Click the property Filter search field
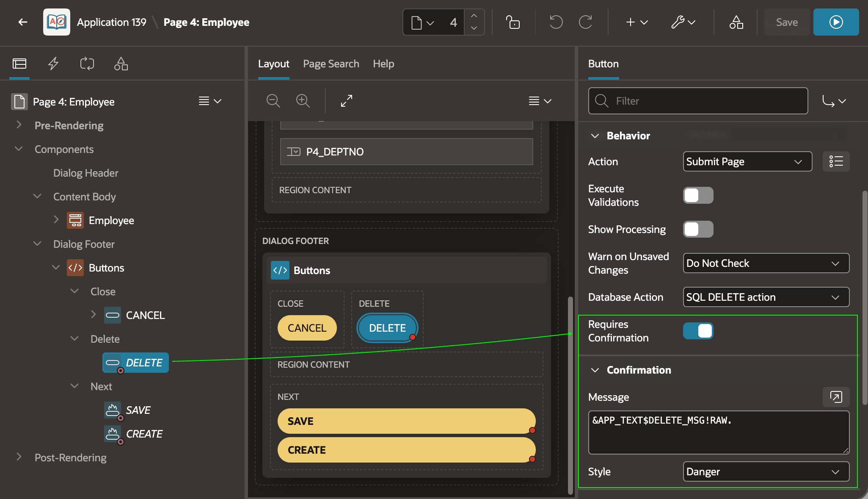868x499 pixels. 698,101
